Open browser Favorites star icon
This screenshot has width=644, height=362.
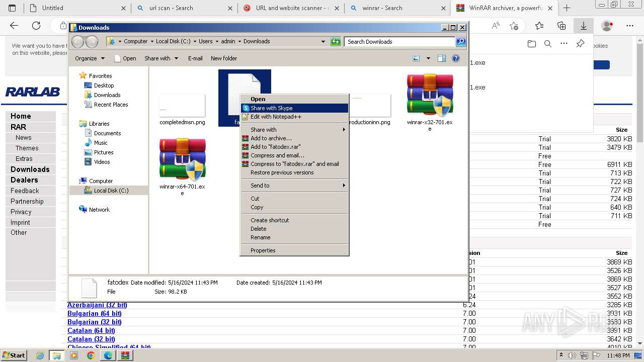pyautogui.click(x=539, y=26)
